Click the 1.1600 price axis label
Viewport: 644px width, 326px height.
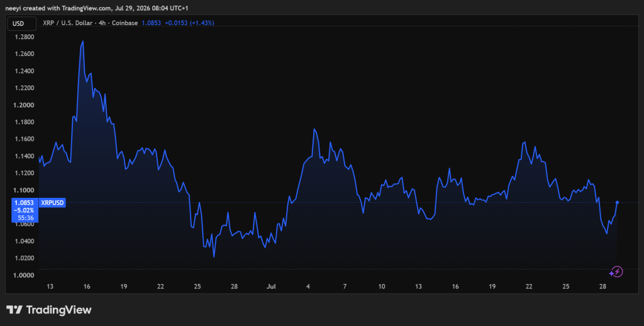pyautogui.click(x=25, y=139)
